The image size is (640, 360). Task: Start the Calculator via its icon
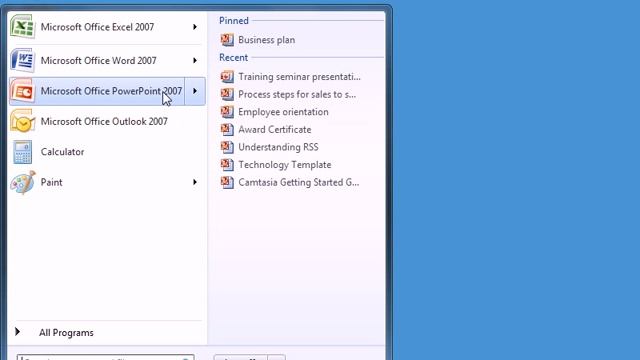pyautogui.click(x=22, y=152)
